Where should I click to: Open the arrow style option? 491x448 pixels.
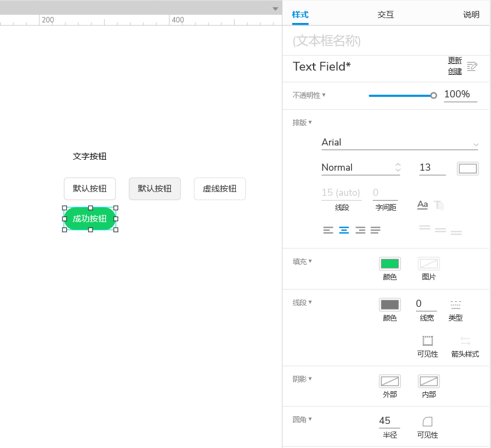[x=465, y=341]
